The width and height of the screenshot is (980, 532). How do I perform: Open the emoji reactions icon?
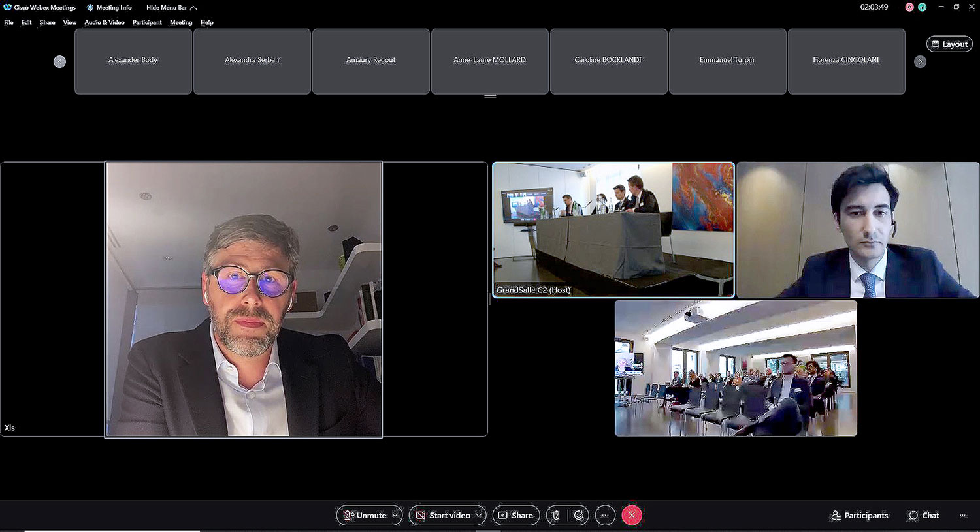[x=579, y=515]
